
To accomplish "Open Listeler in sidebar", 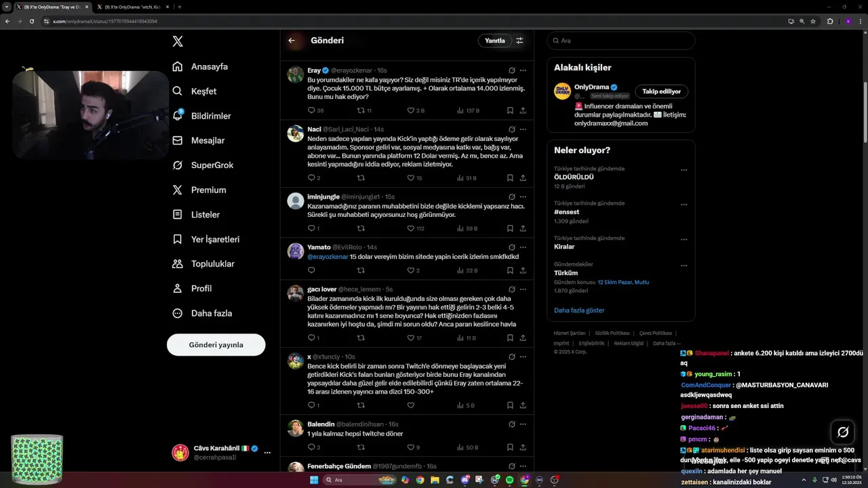I will (x=196, y=214).
